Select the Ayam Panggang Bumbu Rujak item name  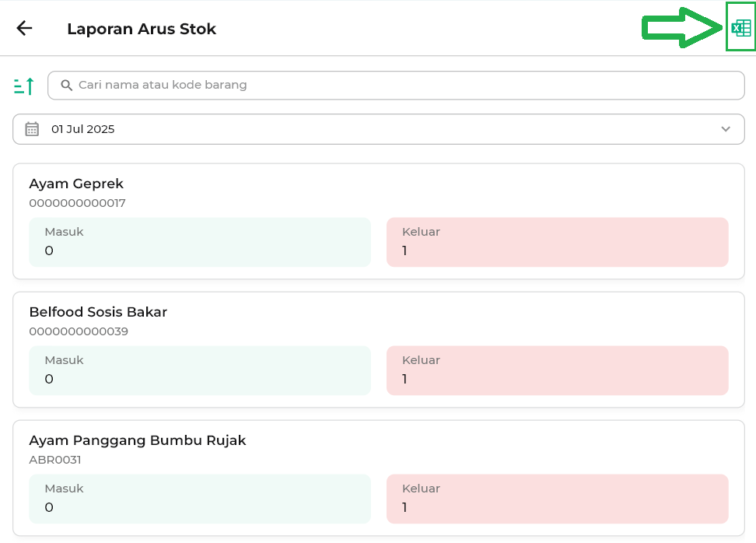click(138, 440)
